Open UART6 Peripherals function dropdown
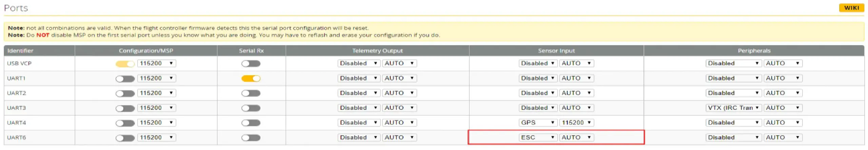868x150 pixels. pyautogui.click(x=734, y=137)
